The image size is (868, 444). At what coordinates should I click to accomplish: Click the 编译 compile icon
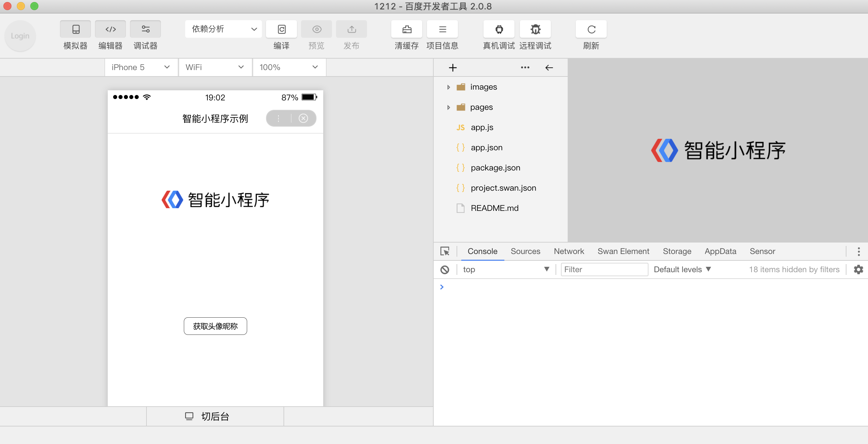(282, 29)
